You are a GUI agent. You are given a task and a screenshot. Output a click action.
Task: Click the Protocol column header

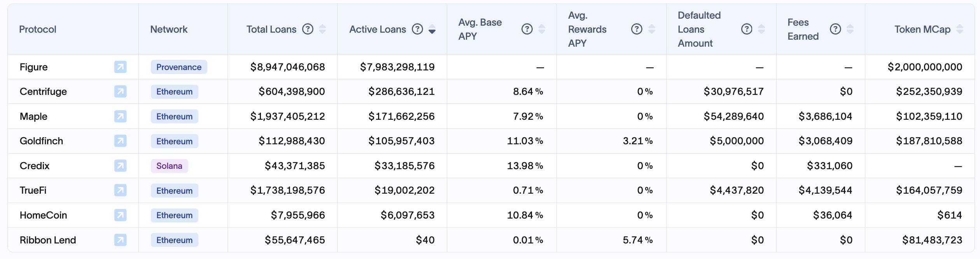point(38,29)
